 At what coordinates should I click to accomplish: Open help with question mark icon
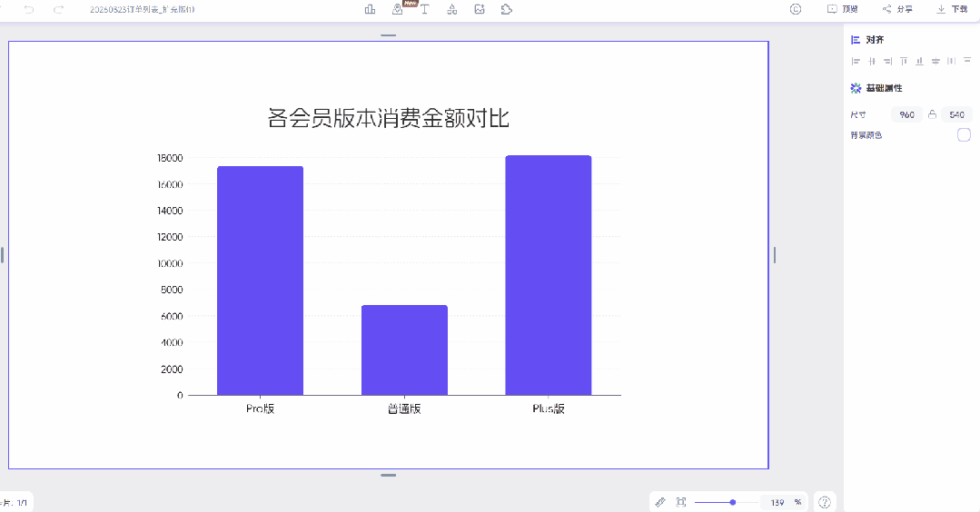[825, 502]
